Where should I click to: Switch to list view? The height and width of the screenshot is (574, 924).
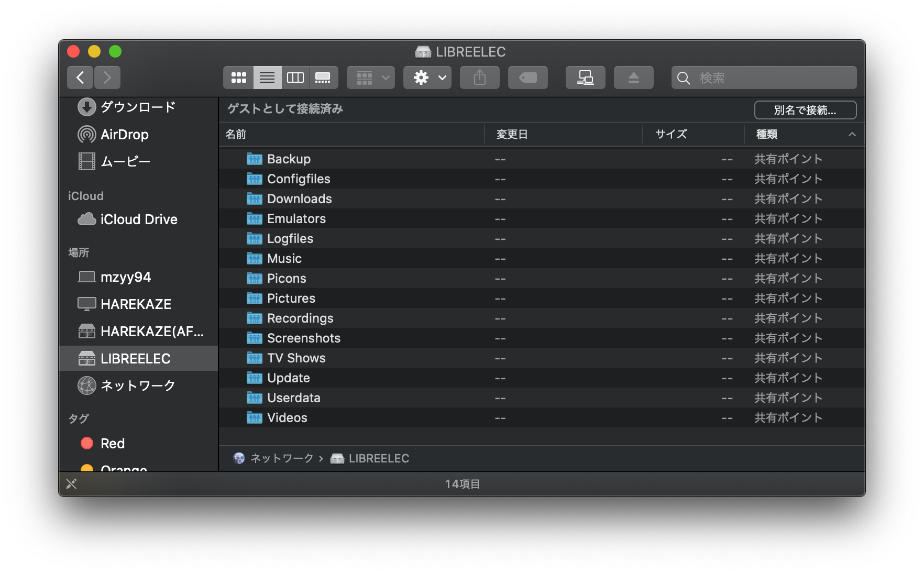(267, 78)
